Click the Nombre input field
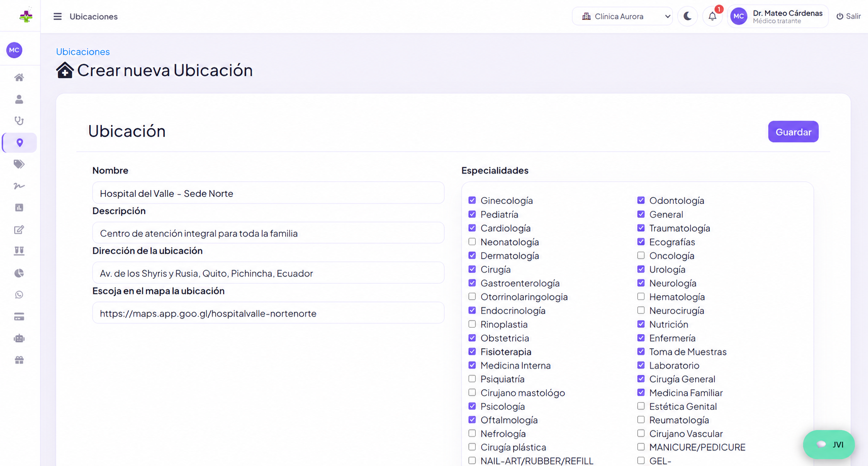The image size is (868, 466). point(268,193)
